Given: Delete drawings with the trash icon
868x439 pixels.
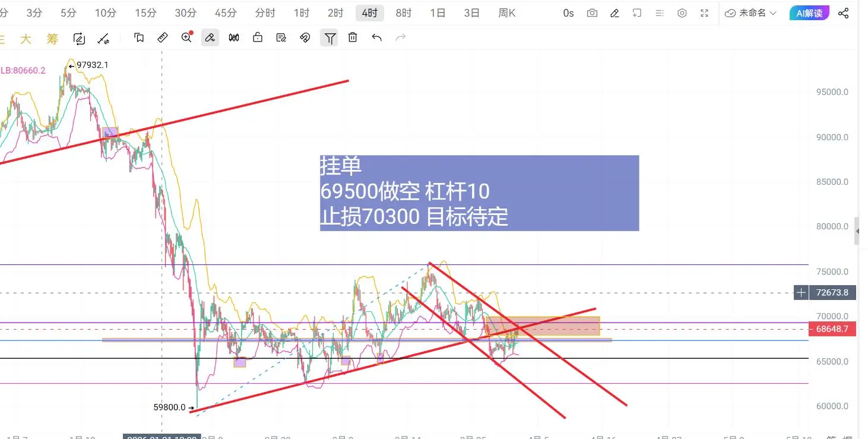Looking at the screenshot, I should tap(353, 38).
